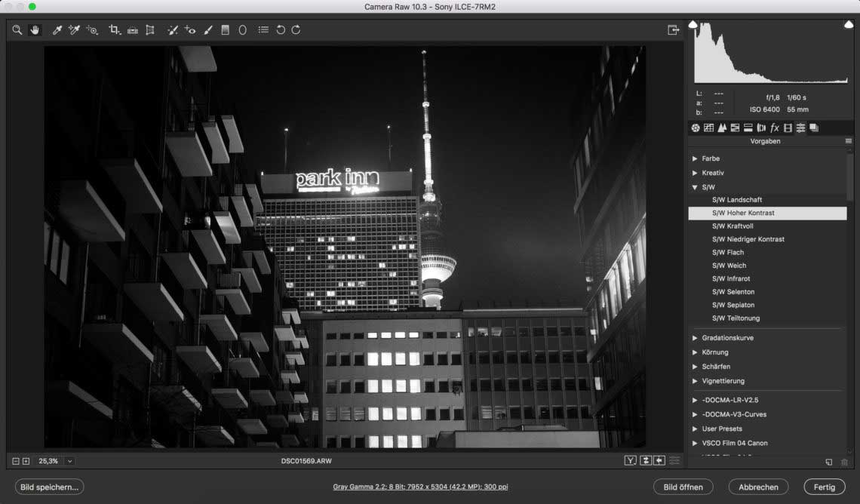This screenshot has width=860, height=504.
Task: Open the zoom level dropdown
Action: click(69, 461)
